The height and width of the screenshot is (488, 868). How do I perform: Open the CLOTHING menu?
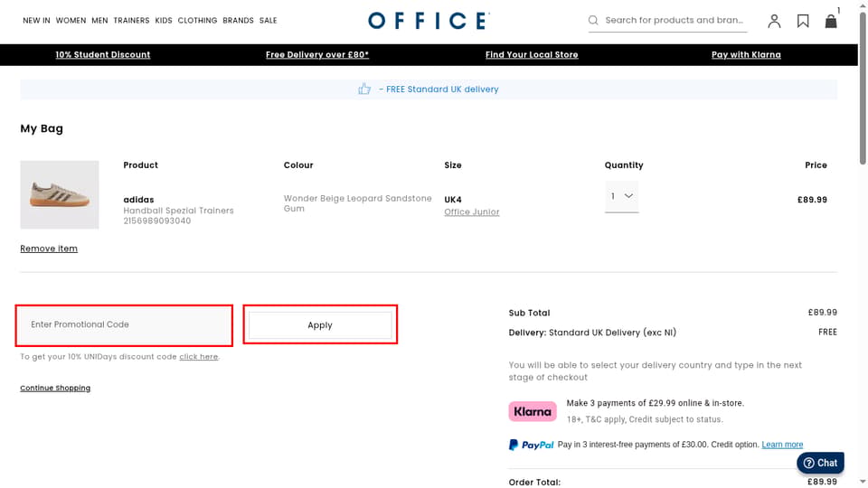[197, 21]
